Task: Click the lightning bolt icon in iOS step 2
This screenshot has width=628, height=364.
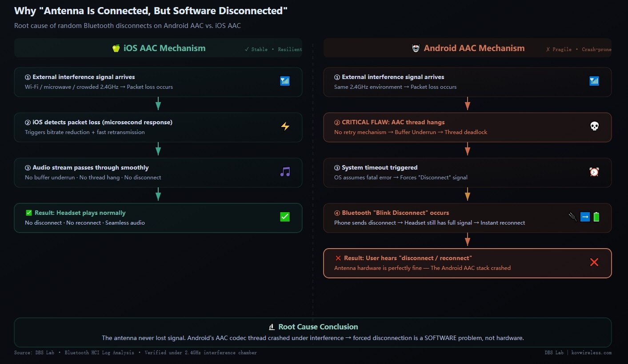Action: click(x=285, y=127)
